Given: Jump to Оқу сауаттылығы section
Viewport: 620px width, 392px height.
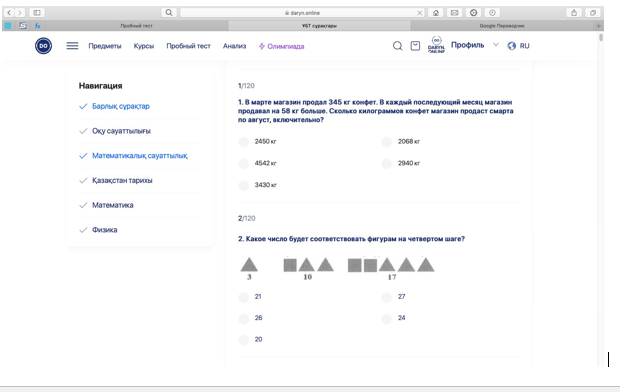Looking at the screenshot, I should click(x=121, y=131).
